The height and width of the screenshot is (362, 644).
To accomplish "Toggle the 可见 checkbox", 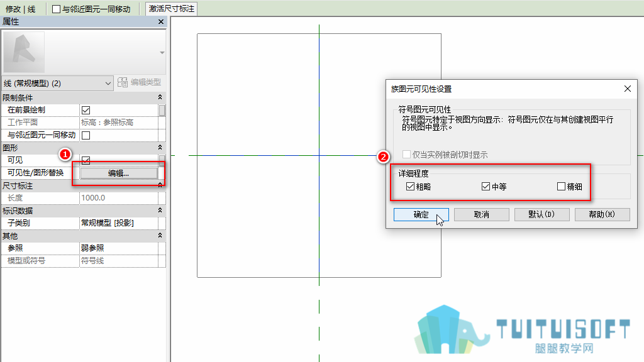I will coord(86,160).
